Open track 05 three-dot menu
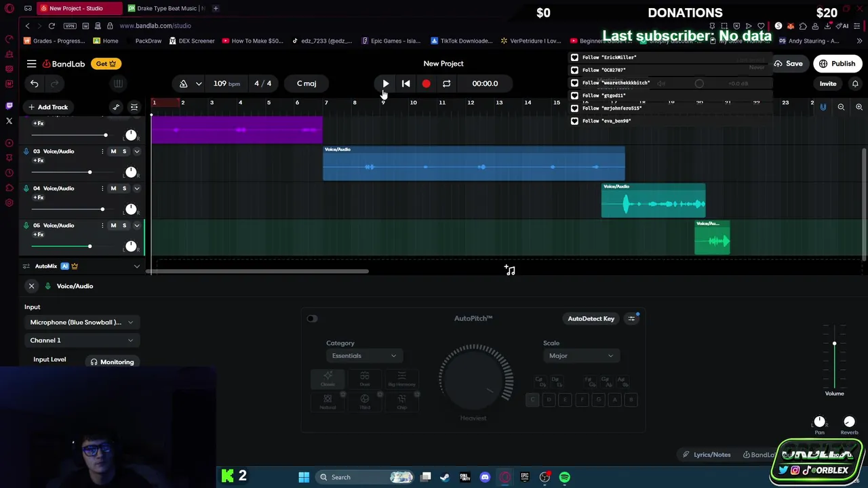Screen dimensions: 868x488 [102, 225]
